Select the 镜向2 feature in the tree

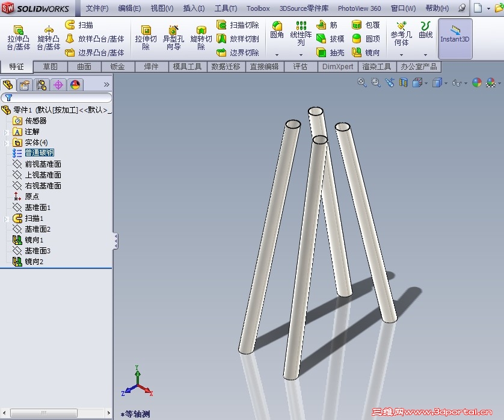click(28, 262)
